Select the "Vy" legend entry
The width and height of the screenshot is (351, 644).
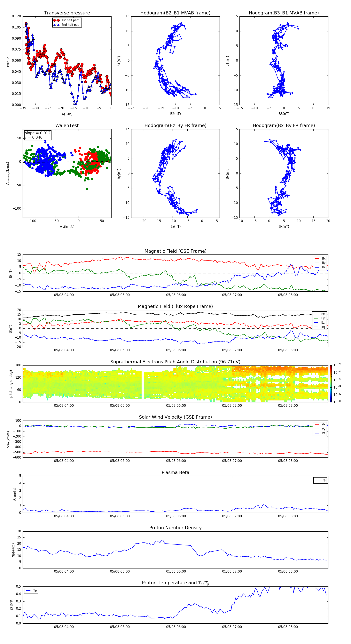click(320, 429)
